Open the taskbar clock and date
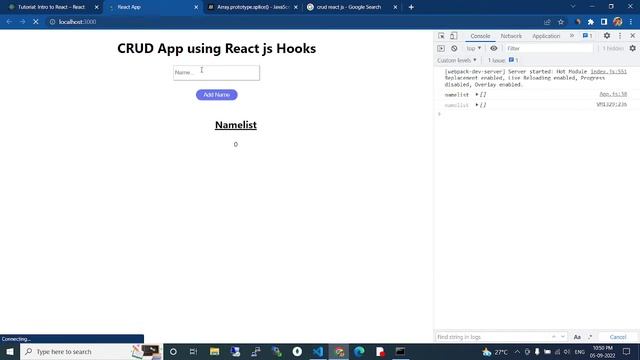The width and height of the screenshot is (640, 360). 602,351
